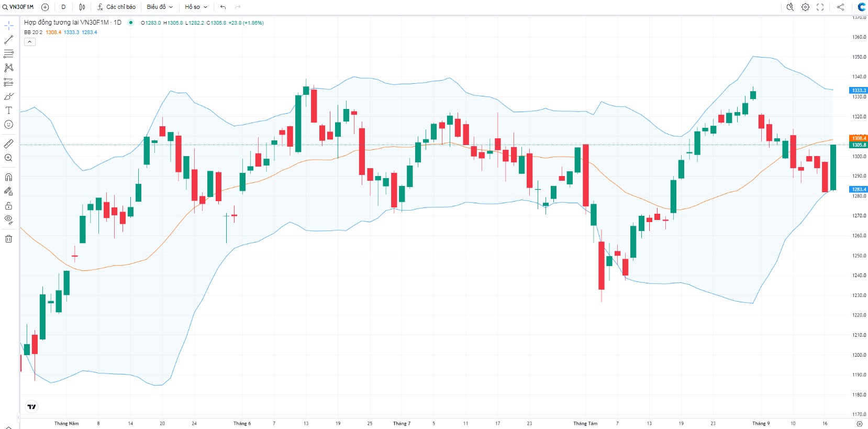This screenshot has width=868, height=429.
Task: Click the 1333.3 upper band price label
Action: click(859, 90)
